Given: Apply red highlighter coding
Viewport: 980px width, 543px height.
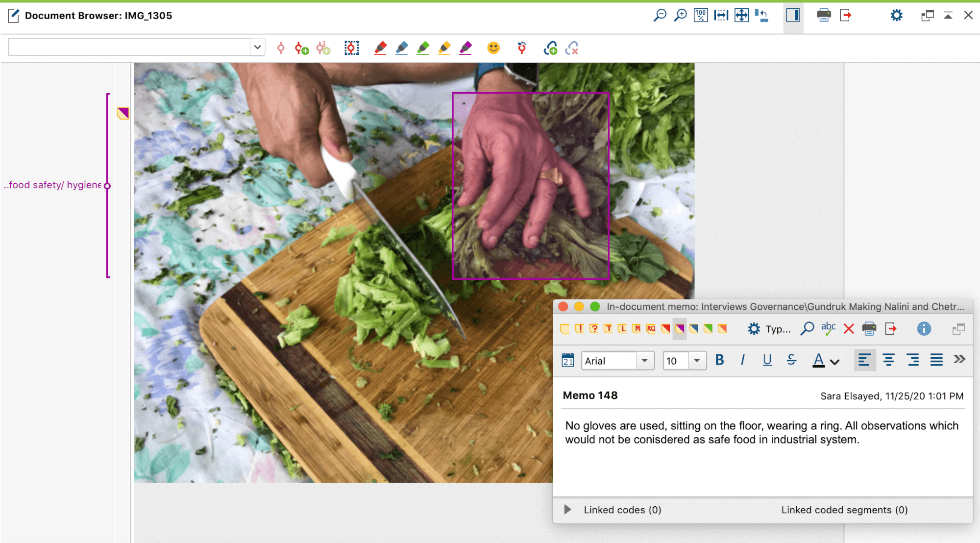Looking at the screenshot, I should [x=380, y=48].
